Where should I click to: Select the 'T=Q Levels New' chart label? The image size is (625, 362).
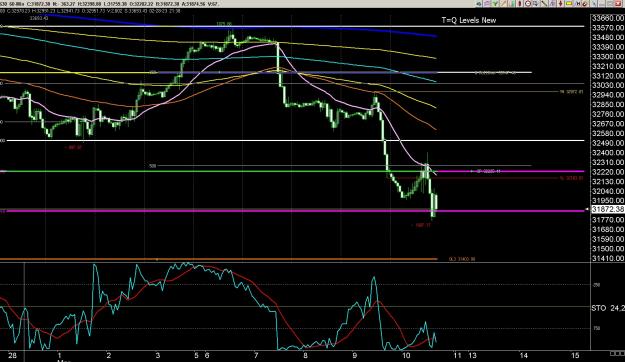click(468, 20)
